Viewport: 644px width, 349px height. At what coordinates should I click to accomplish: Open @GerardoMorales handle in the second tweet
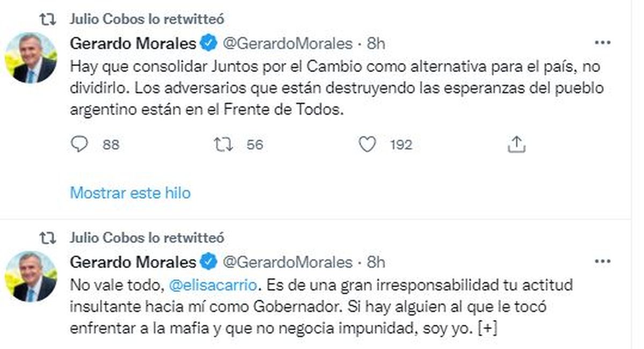pyautogui.click(x=287, y=262)
